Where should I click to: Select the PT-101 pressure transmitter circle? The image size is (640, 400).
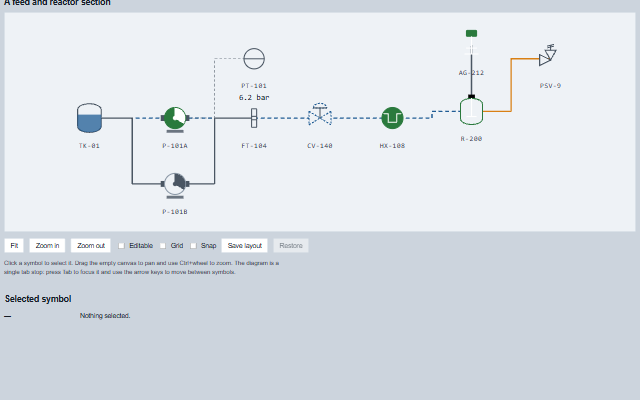(254, 59)
